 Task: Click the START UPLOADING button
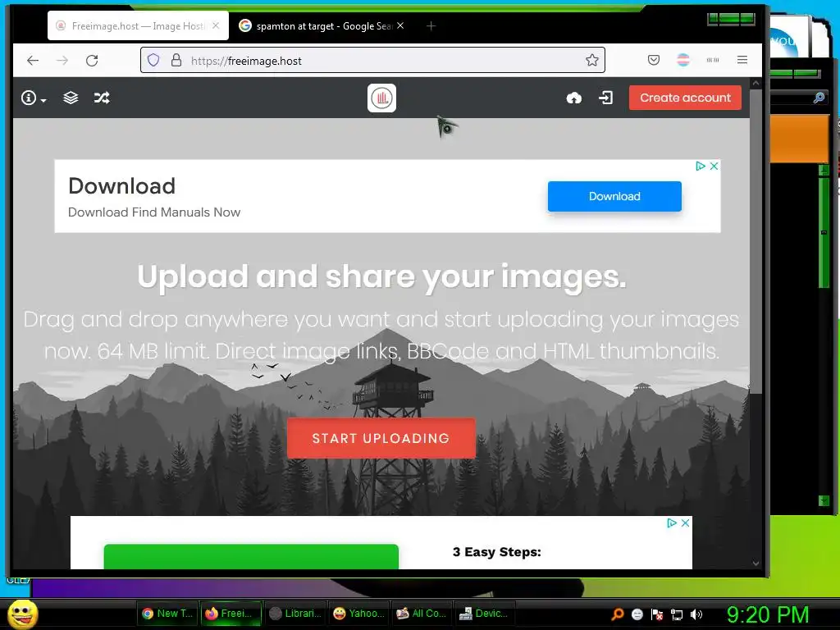[x=381, y=438]
